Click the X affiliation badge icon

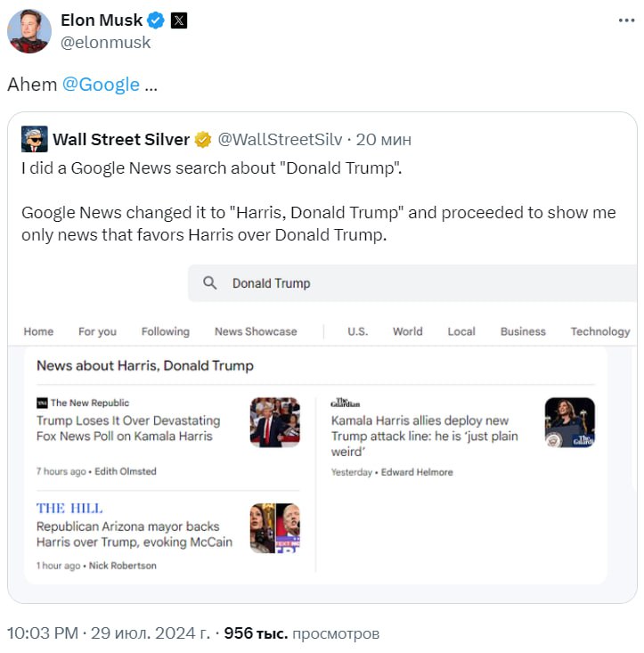coord(179,21)
